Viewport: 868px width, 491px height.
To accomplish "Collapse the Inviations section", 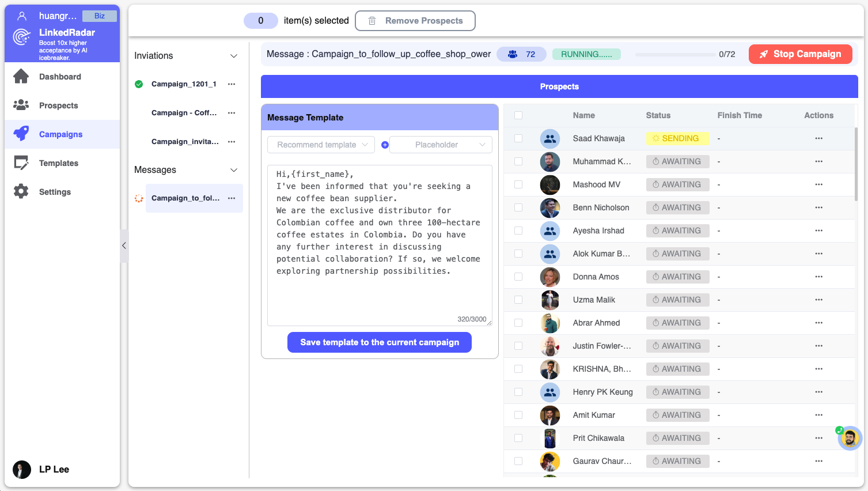I will (x=234, y=56).
